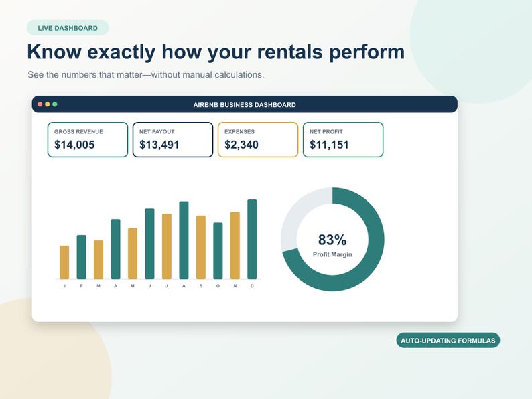Viewport: 532px width, 399px height.
Task: Click the October bar in the chart
Action: point(218,251)
